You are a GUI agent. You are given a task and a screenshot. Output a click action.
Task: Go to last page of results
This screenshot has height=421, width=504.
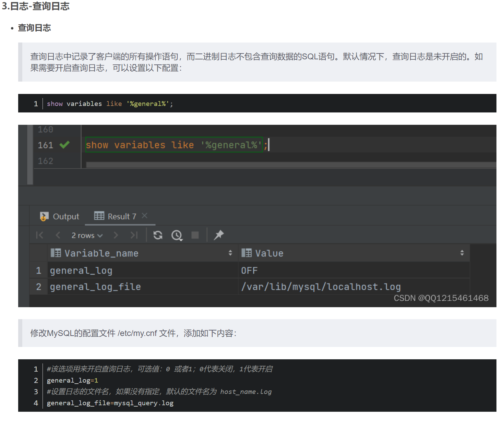pyautogui.click(x=134, y=235)
